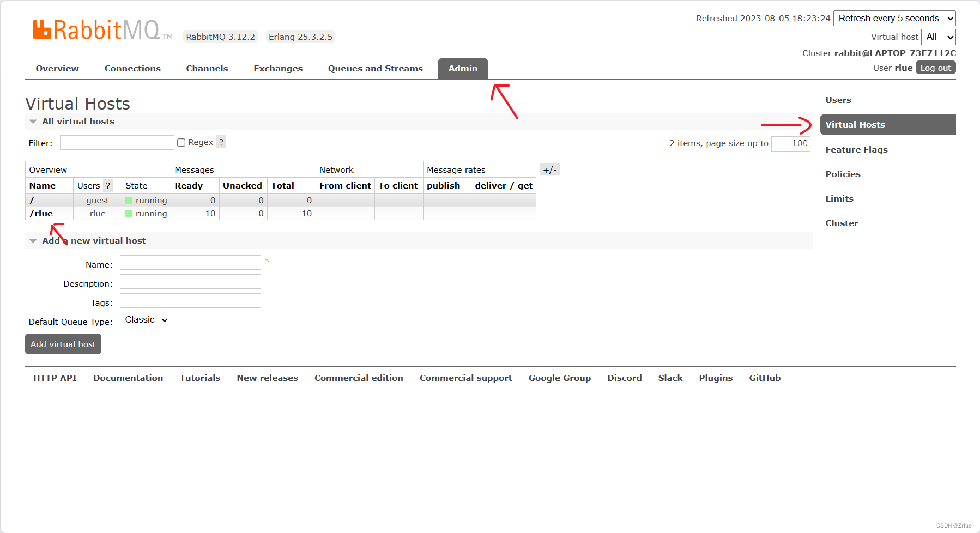The width and height of the screenshot is (980, 533).
Task: Open Users in the admin sidebar
Action: [838, 100]
